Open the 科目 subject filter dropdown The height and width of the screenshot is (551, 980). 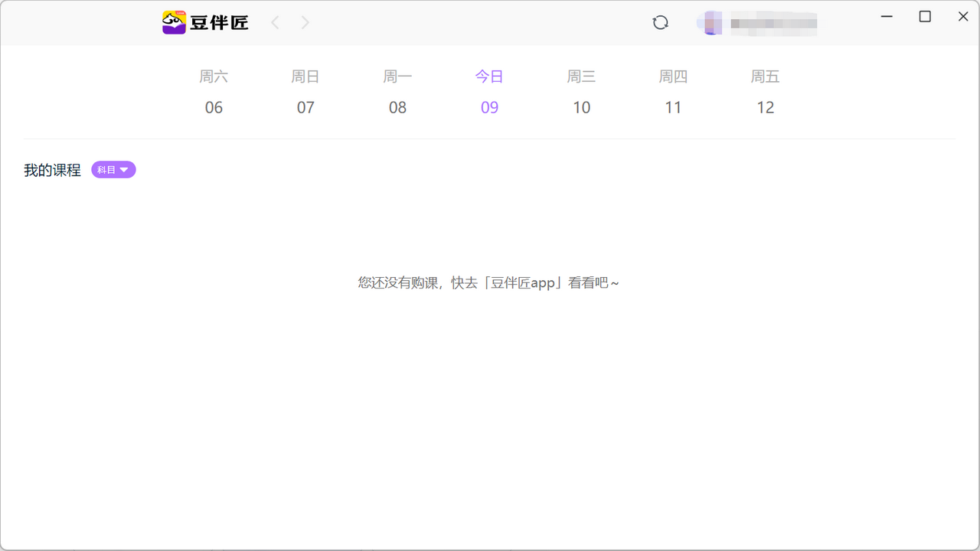(x=113, y=169)
